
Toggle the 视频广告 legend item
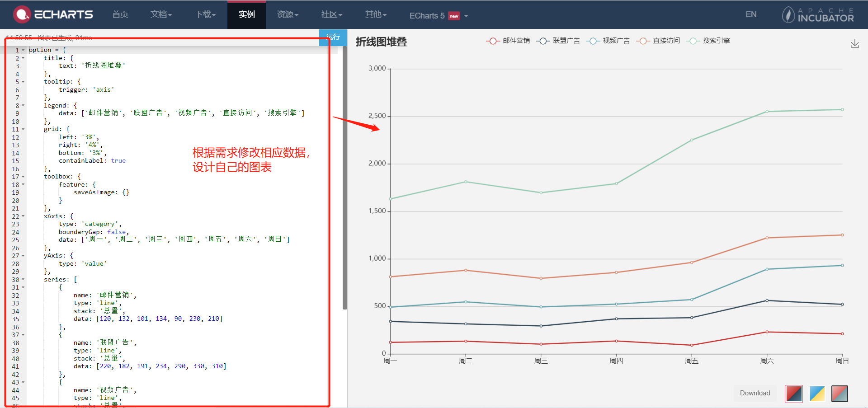click(608, 41)
